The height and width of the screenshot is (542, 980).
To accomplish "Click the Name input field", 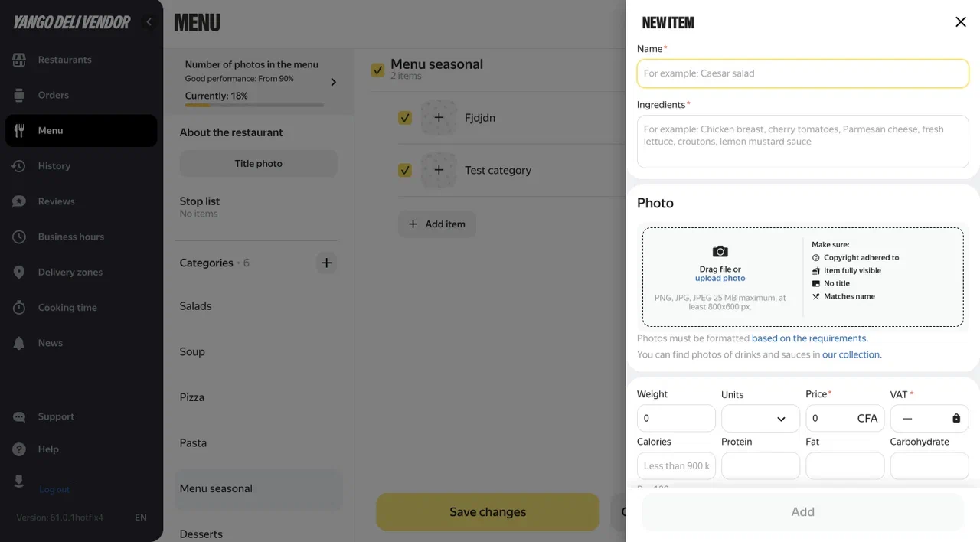I will 802,73.
